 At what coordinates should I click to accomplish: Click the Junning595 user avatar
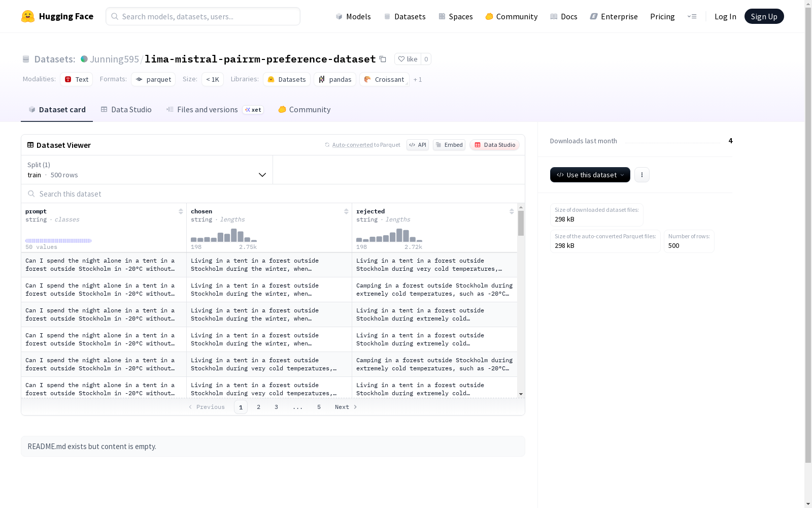click(x=84, y=59)
